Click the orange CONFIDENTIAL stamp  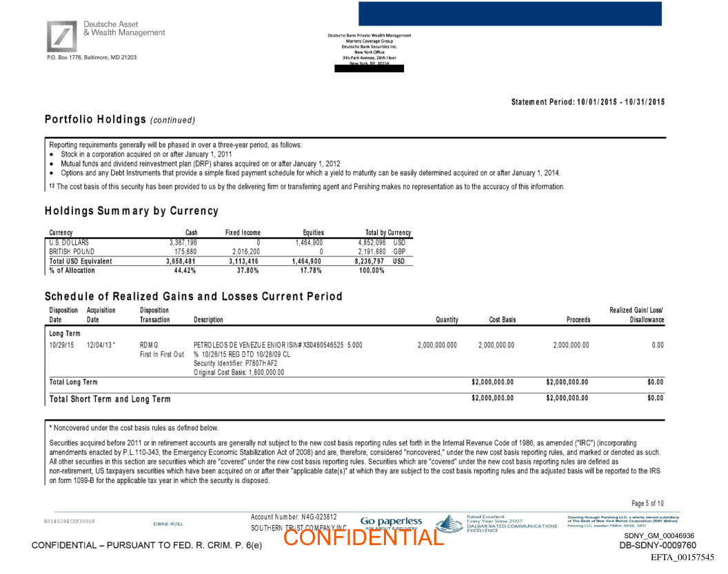point(363,537)
